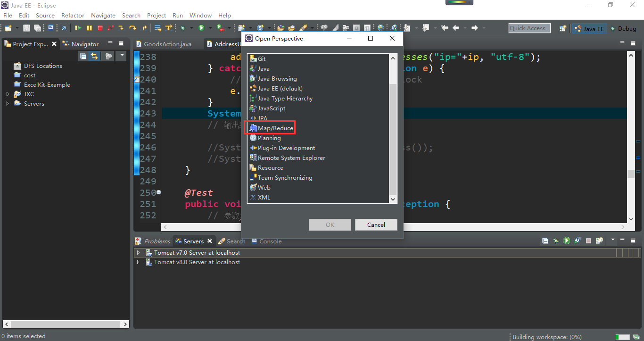Select Java Browsing perspective

tap(273, 79)
